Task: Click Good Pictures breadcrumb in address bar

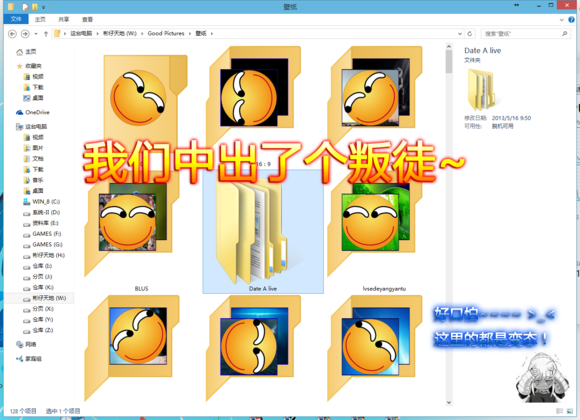Action: click(x=166, y=33)
